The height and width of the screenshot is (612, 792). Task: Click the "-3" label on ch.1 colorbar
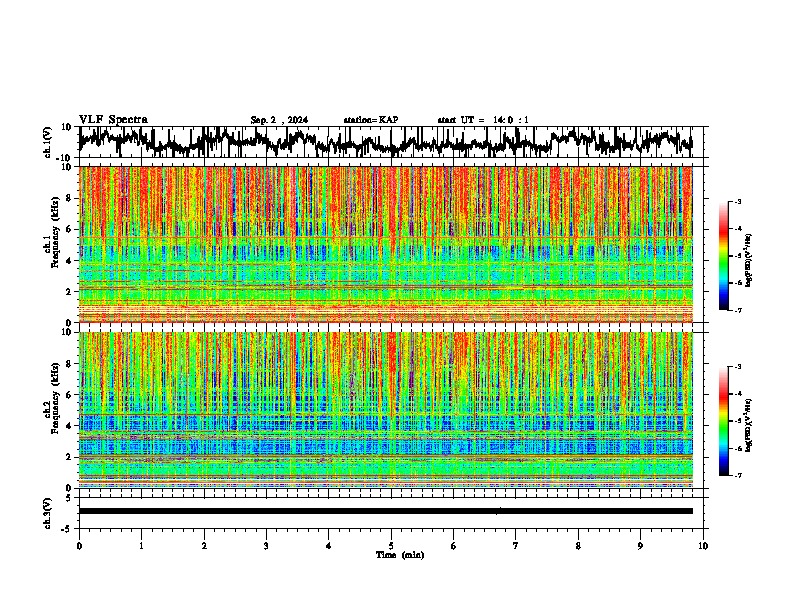737,202
